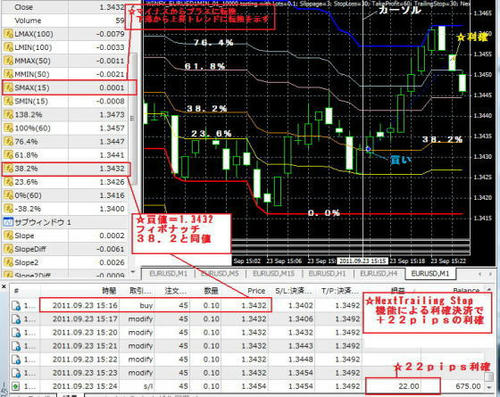This screenshot has width=500, height=397.
Task: Click the 38.2% value 1.3432
Action: tap(112, 169)
